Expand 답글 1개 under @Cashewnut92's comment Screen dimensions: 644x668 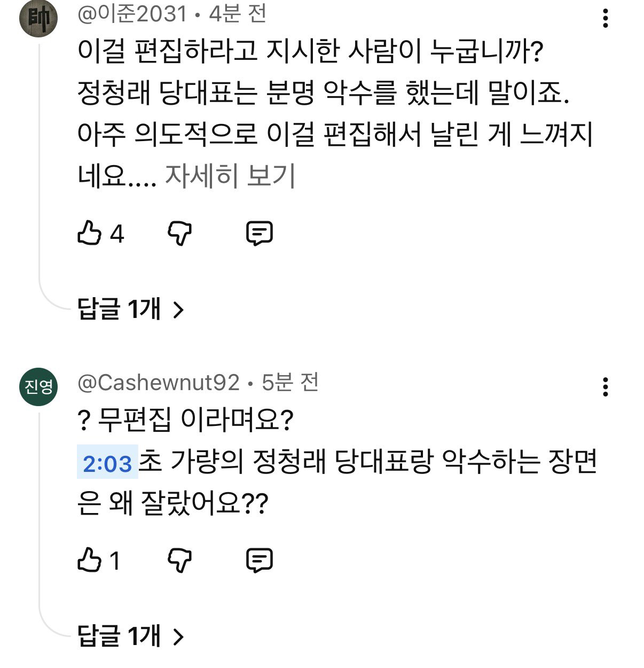tap(130, 636)
